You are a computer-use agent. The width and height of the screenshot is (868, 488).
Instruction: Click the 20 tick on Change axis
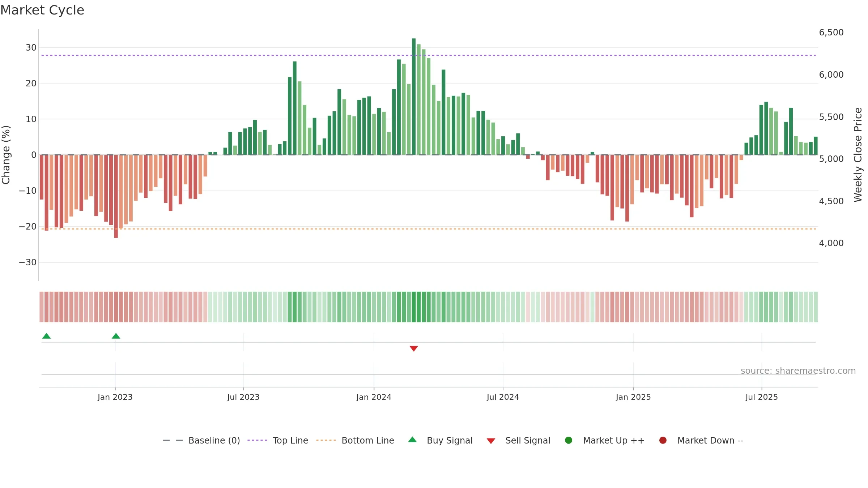tap(31, 84)
